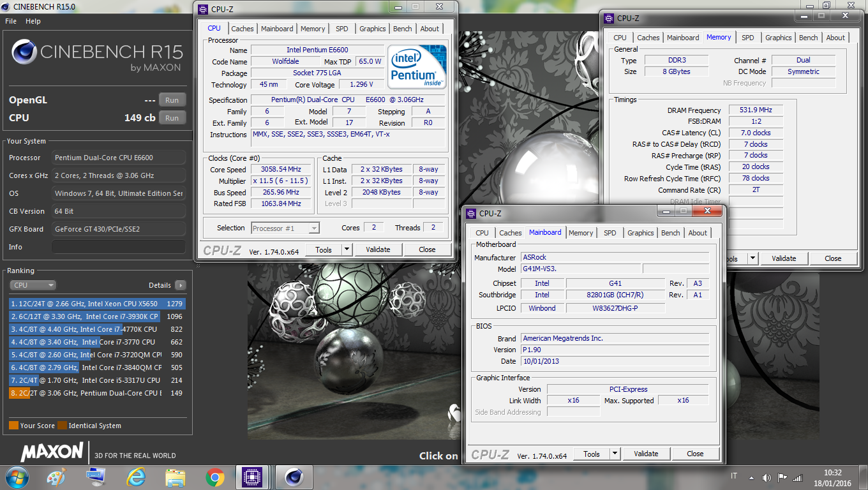Viewport: 868px width, 490px height.
Task: Click Validate in Mainboard window
Action: (x=646, y=454)
